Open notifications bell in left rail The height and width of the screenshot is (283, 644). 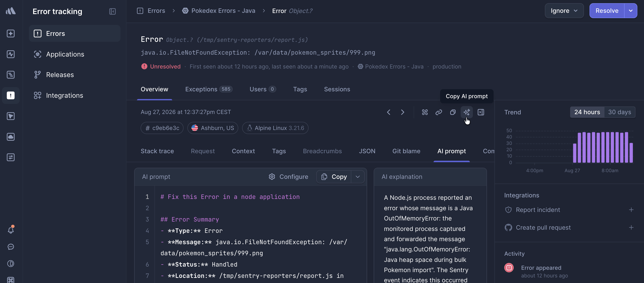click(x=10, y=230)
